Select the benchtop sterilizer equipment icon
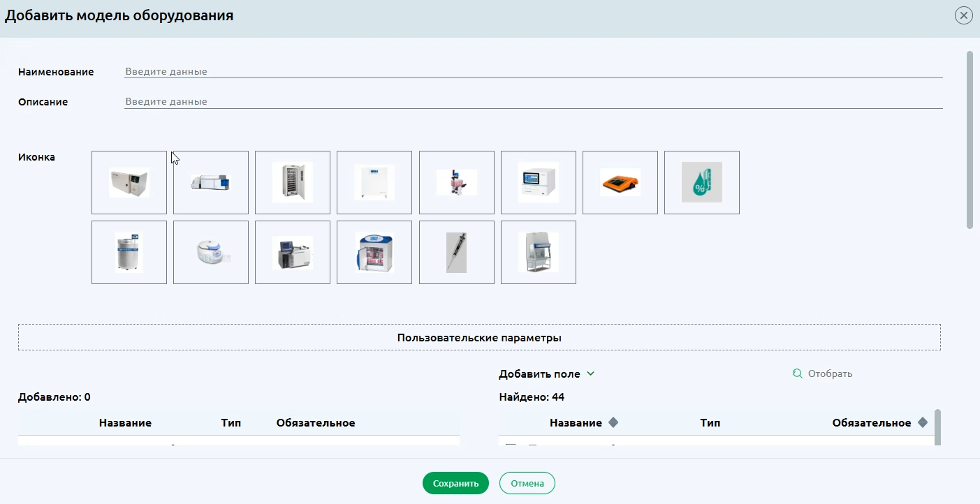 (x=129, y=182)
